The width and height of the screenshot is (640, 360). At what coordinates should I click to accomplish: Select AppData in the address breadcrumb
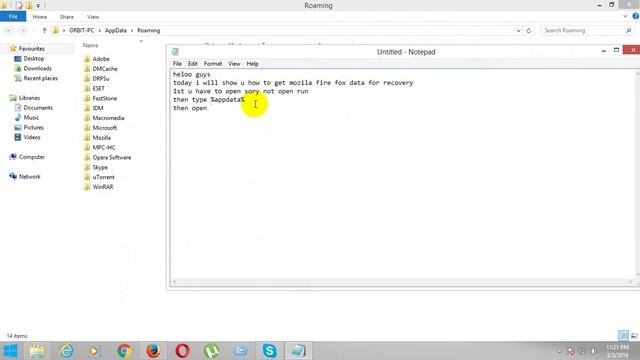click(x=116, y=31)
